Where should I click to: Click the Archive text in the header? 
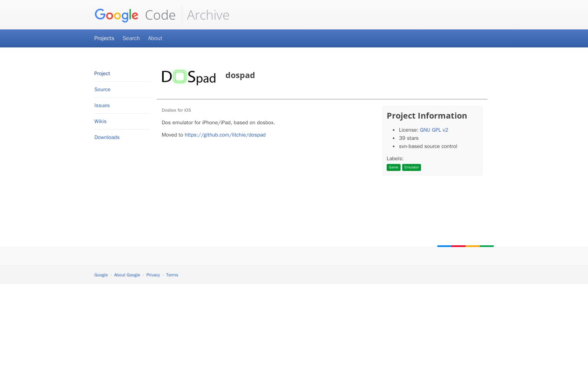point(208,15)
